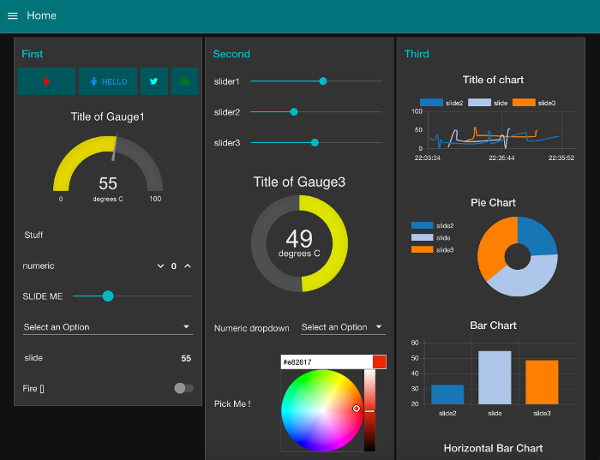Screen dimensions: 600x460
Task: Expand the Numeric dropdown selector
Action: [x=343, y=327]
